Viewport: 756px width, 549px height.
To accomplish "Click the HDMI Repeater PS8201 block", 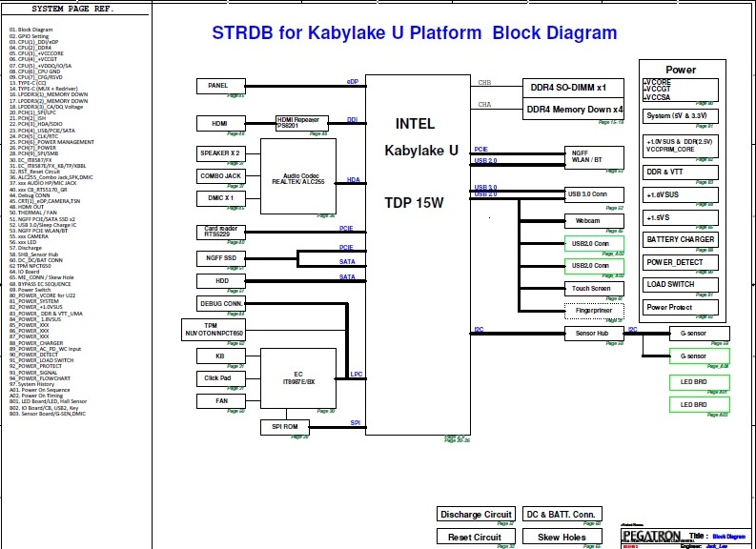I will pos(302,123).
